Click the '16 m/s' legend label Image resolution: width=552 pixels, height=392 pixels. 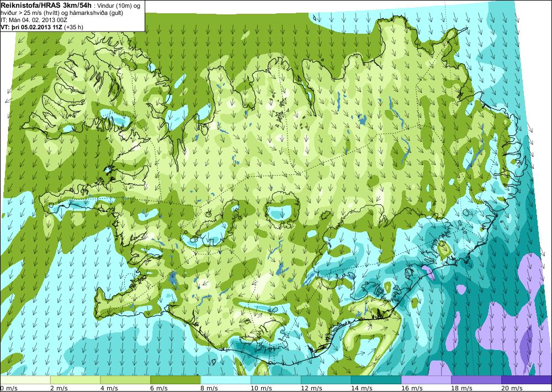[x=412, y=388]
